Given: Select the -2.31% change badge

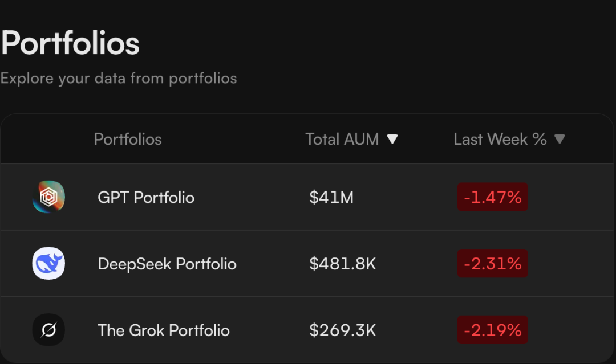Looking at the screenshot, I should pyautogui.click(x=493, y=264).
